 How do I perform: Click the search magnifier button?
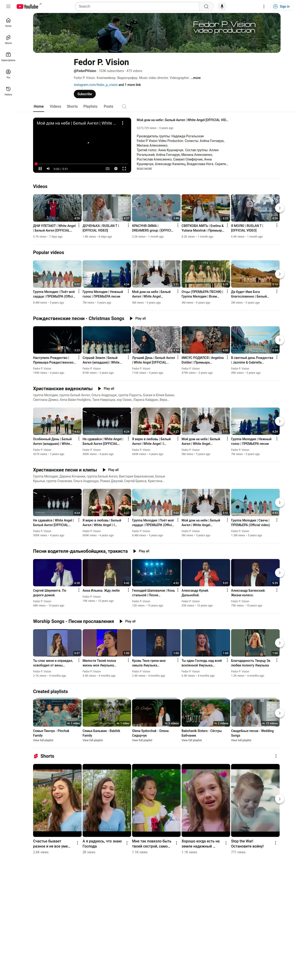coord(206,6)
